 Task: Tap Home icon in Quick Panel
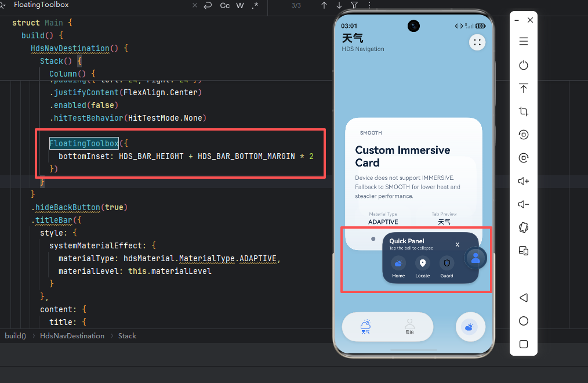point(398,263)
